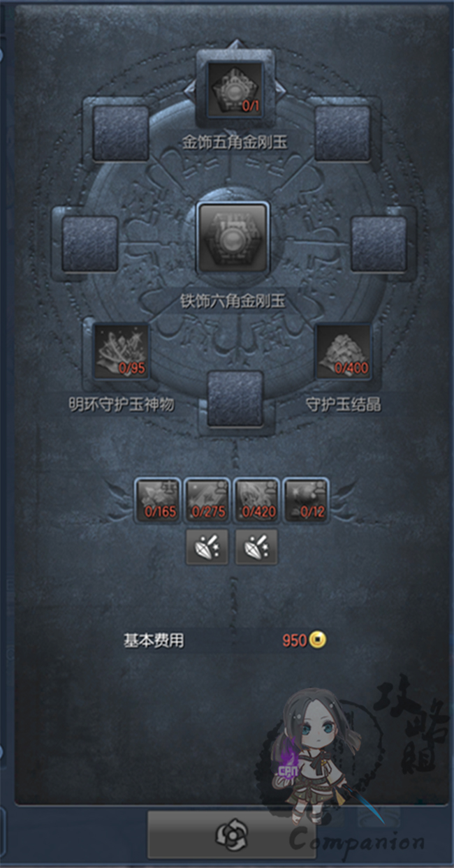Select the 守护玉结晶 material showing 0/400
This screenshot has width=454, height=868.
tap(343, 351)
